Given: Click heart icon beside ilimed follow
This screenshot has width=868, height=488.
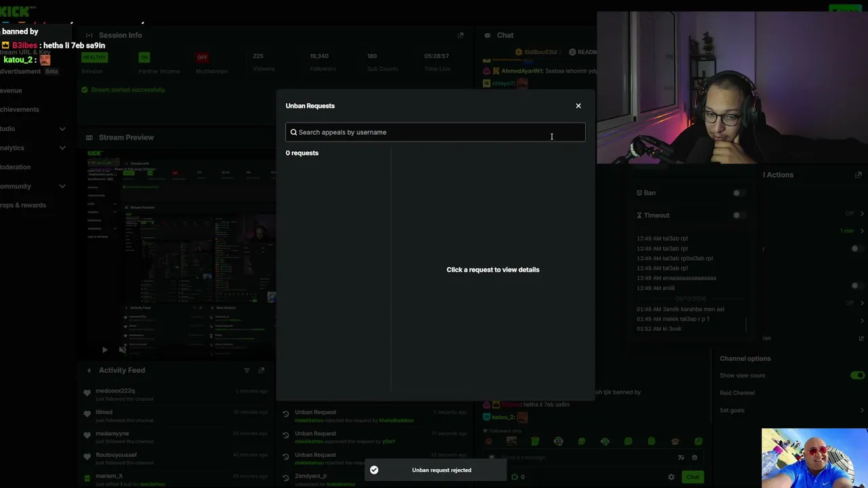Looking at the screenshot, I should [x=87, y=414].
